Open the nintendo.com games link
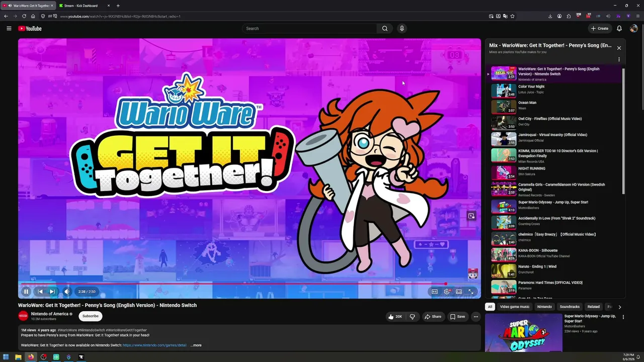 point(154,345)
